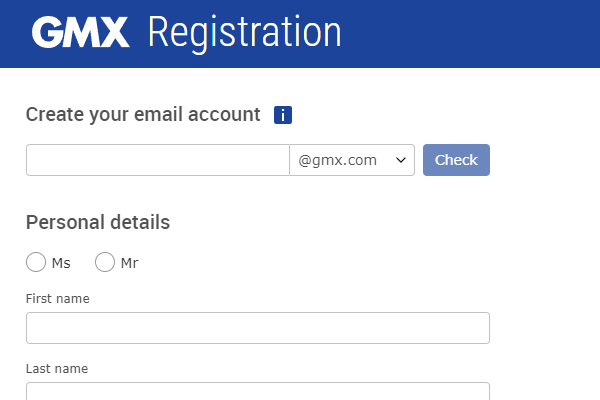This screenshot has width=600, height=400.
Task: Click the First name field label
Action: [58, 298]
